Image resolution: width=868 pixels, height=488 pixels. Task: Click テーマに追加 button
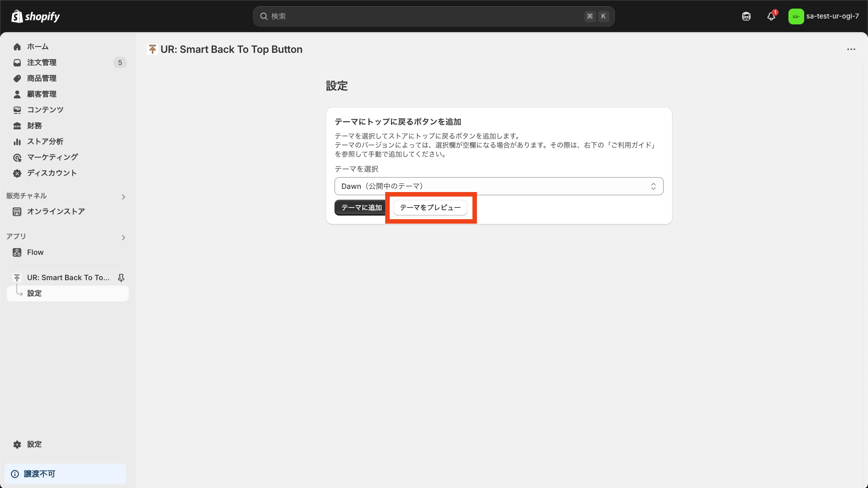click(361, 207)
